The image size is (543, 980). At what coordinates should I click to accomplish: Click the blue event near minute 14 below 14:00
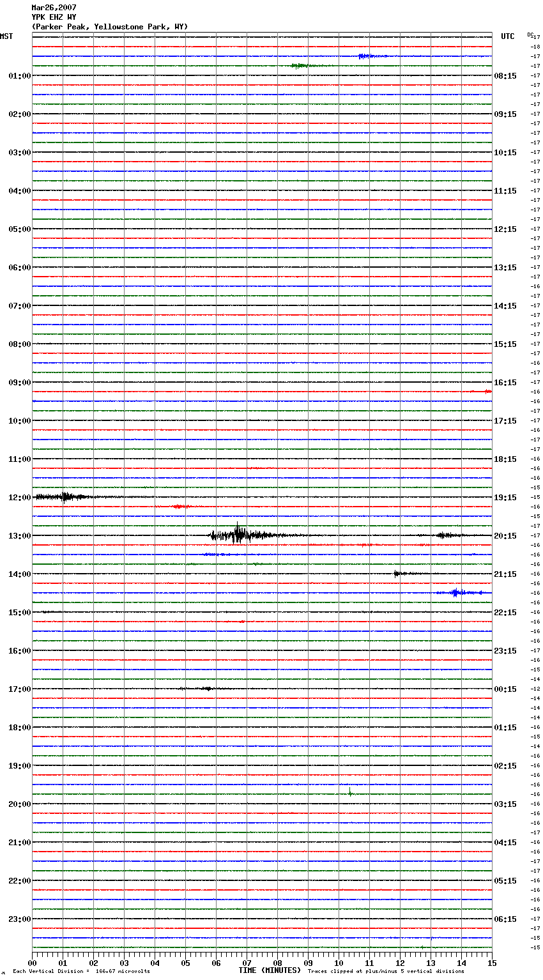(460, 593)
